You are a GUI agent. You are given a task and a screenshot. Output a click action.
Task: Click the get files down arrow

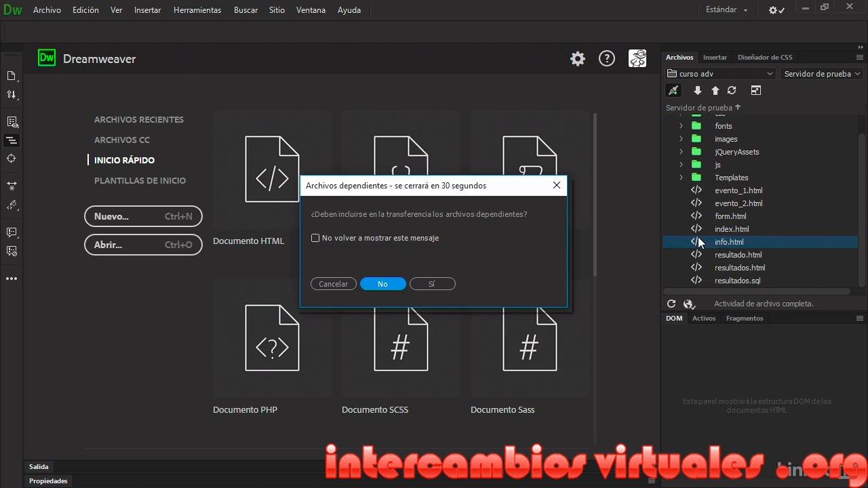697,91
